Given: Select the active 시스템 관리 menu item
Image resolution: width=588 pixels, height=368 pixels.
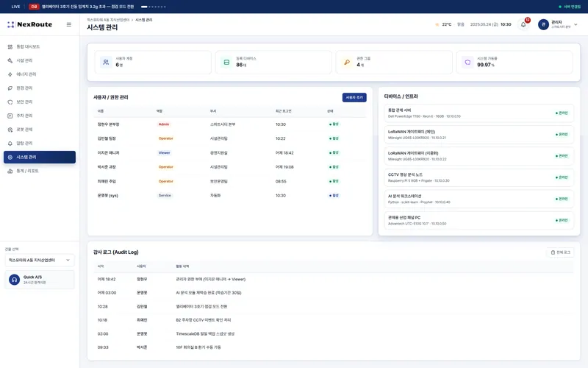Looking at the screenshot, I should (40, 157).
